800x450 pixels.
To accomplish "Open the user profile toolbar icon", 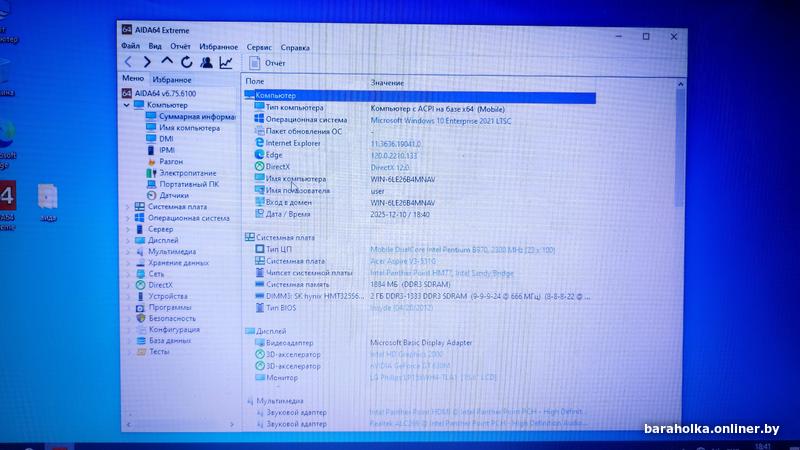I will coord(206,62).
